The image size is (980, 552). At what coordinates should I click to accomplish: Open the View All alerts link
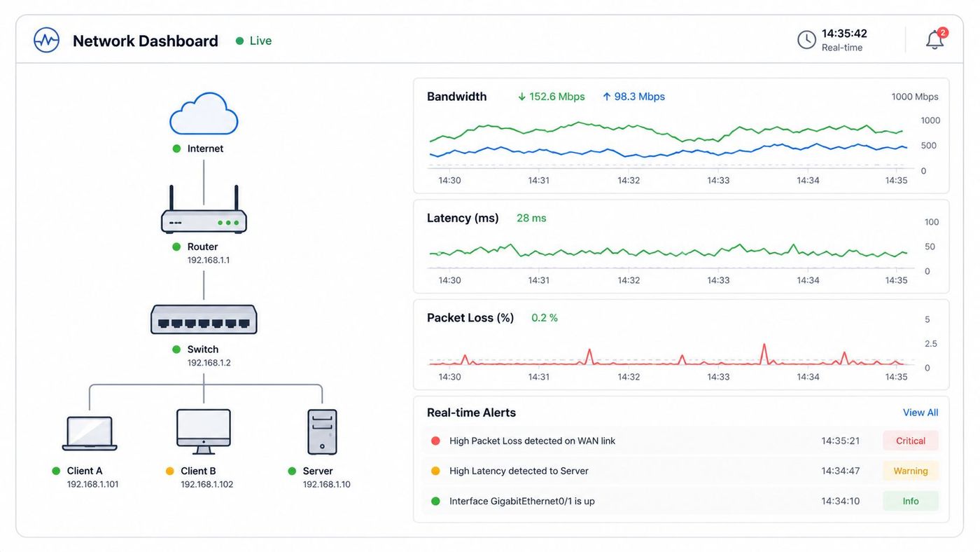pyautogui.click(x=920, y=413)
